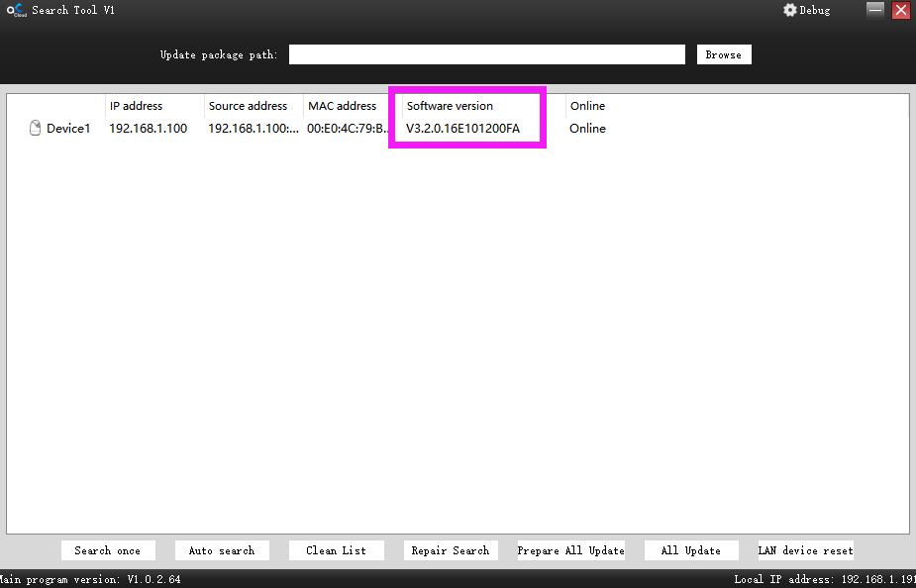Click the Browse button
This screenshot has width=916, height=588.
[x=724, y=54]
